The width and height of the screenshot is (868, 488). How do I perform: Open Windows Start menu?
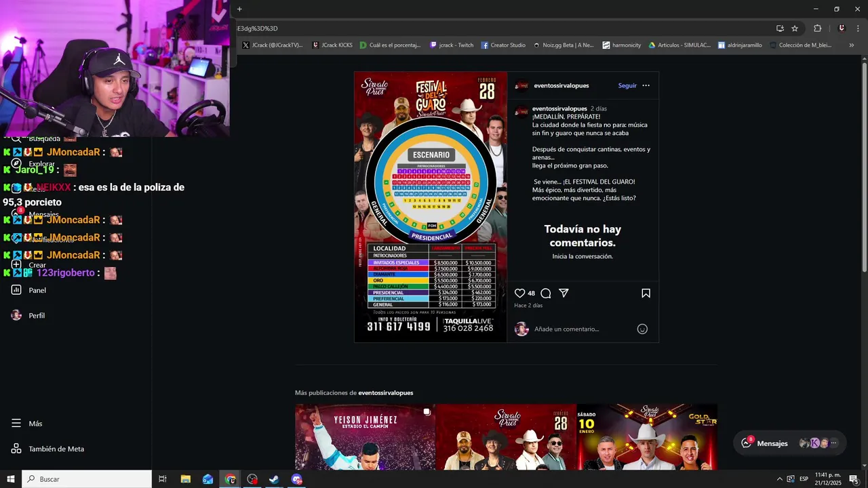[11, 479]
